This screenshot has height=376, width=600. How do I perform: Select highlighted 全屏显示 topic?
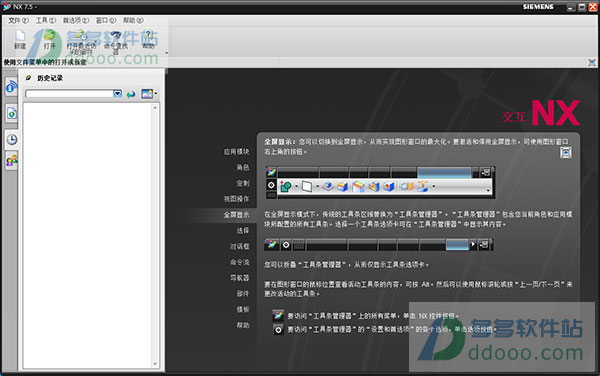pos(236,215)
